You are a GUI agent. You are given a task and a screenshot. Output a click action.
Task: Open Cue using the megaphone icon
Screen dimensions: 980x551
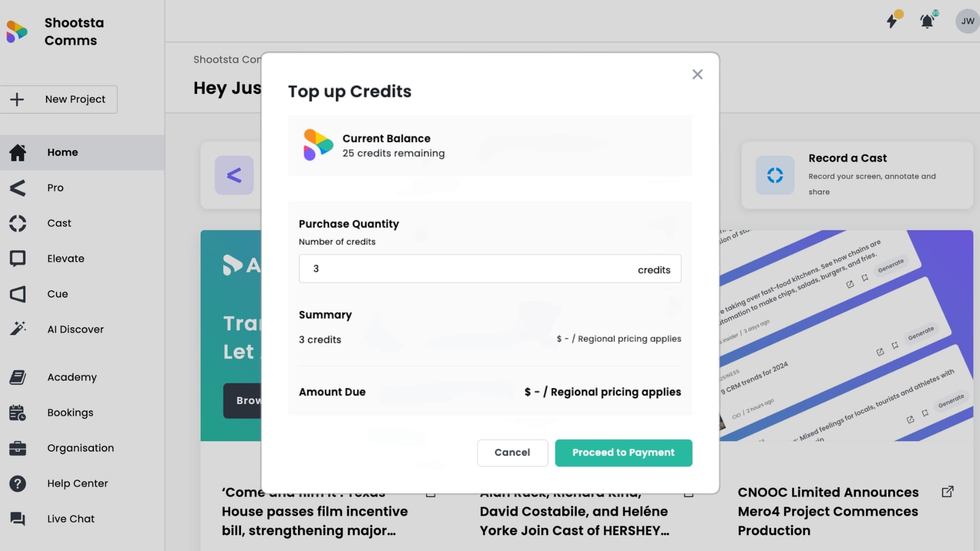pyautogui.click(x=18, y=294)
